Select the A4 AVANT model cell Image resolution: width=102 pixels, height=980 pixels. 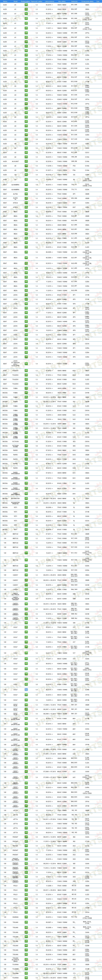[15, 161]
